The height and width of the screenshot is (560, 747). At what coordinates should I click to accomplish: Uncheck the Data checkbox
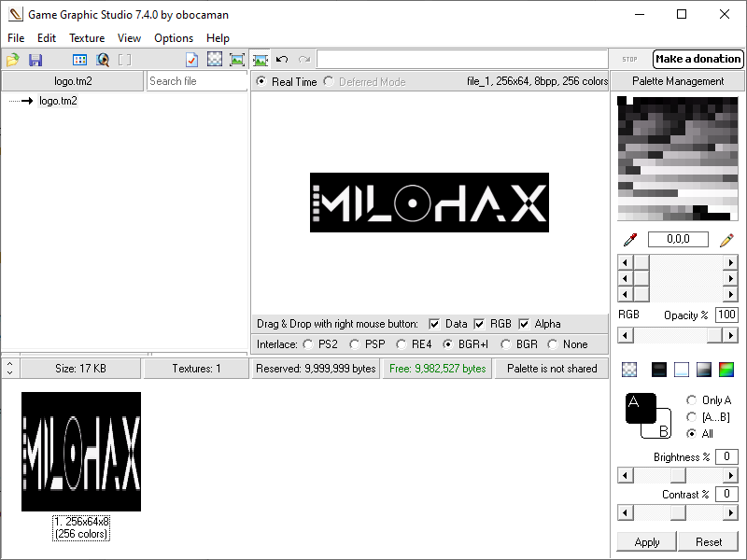(x=434, y=324)
